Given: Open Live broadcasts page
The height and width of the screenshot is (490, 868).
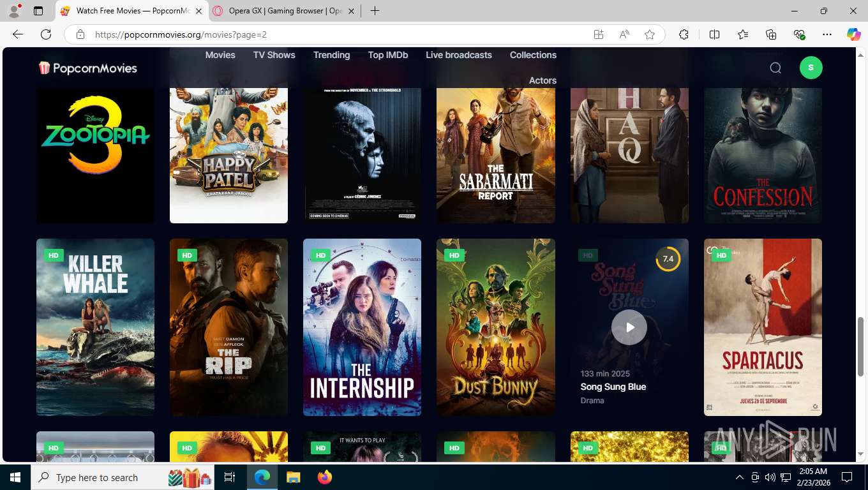Looking at the screenshot, I should tap(459, 55).
